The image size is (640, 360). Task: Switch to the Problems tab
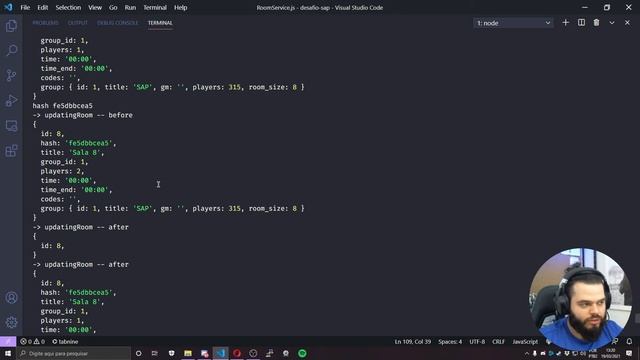(x=45, y=23)
